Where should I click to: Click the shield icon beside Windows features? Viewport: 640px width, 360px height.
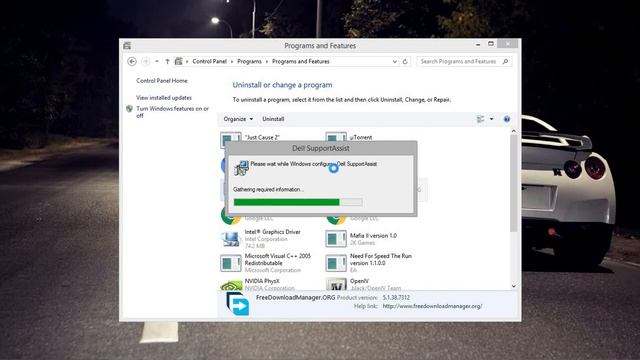click(129, 109)
